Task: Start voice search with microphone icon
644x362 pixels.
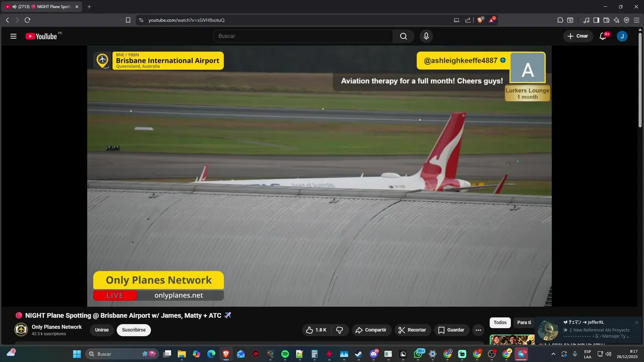Action: [426, 36]
